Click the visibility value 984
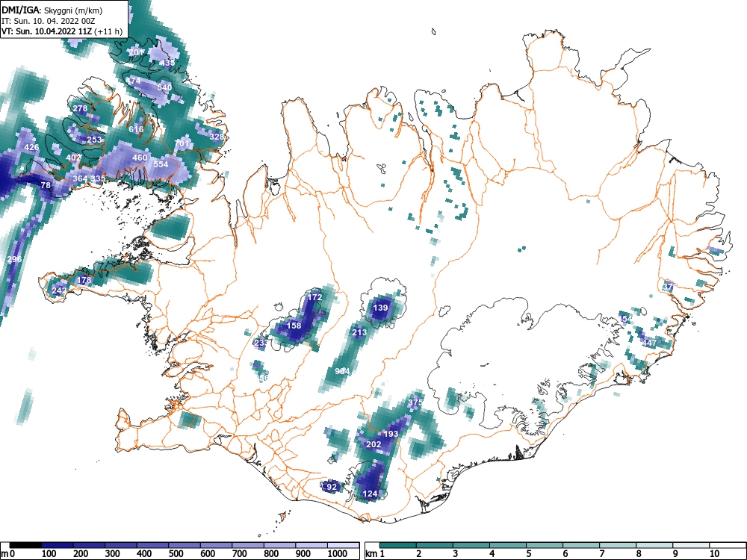The width and height of the screenshot is (747, 560). 342,371
